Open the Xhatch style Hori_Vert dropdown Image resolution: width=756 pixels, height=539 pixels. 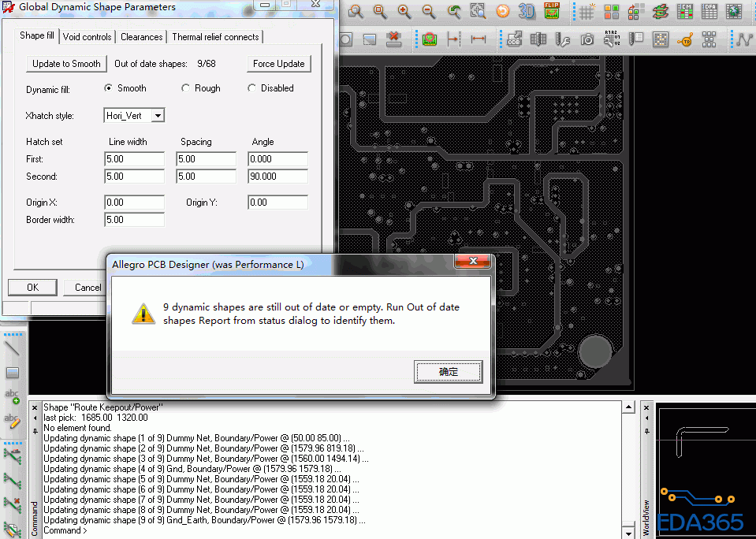158,115
